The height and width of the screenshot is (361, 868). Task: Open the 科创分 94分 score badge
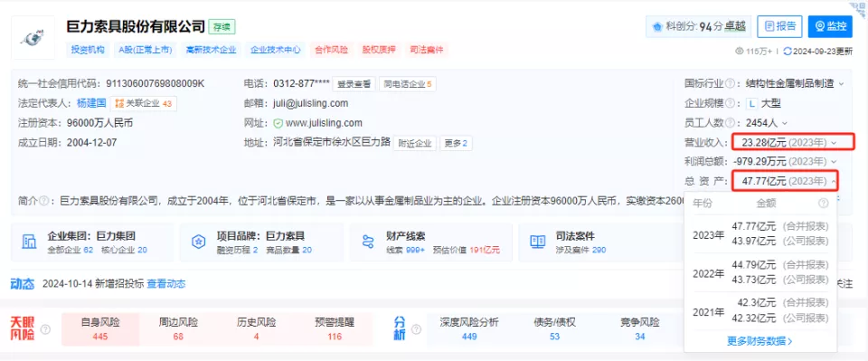pyautogui.click(x=699, y=26)
